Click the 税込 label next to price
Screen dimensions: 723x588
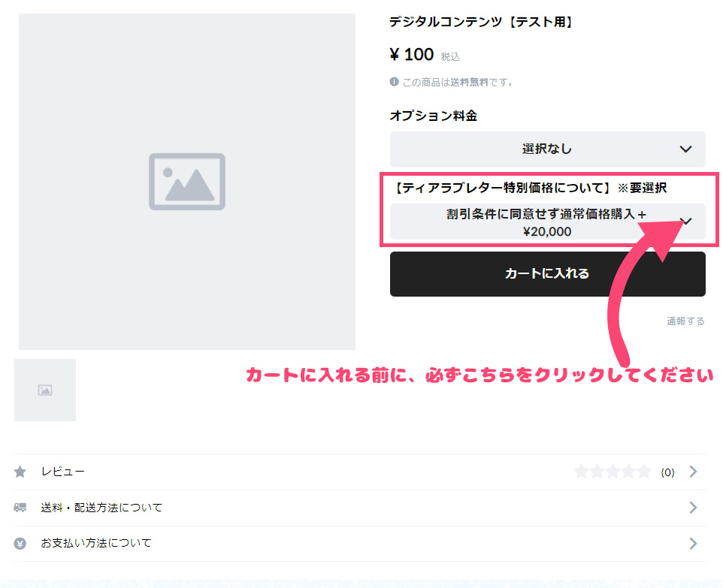[x=450, y=56]
